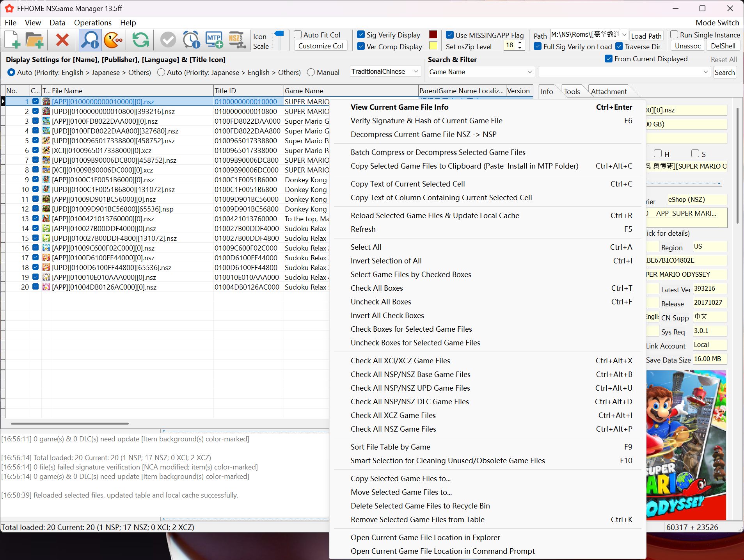The height and width of the screenshot is (560, 744).
Task: Click Mode Switch in the menu bar
Action: click(x=717, y=23)
